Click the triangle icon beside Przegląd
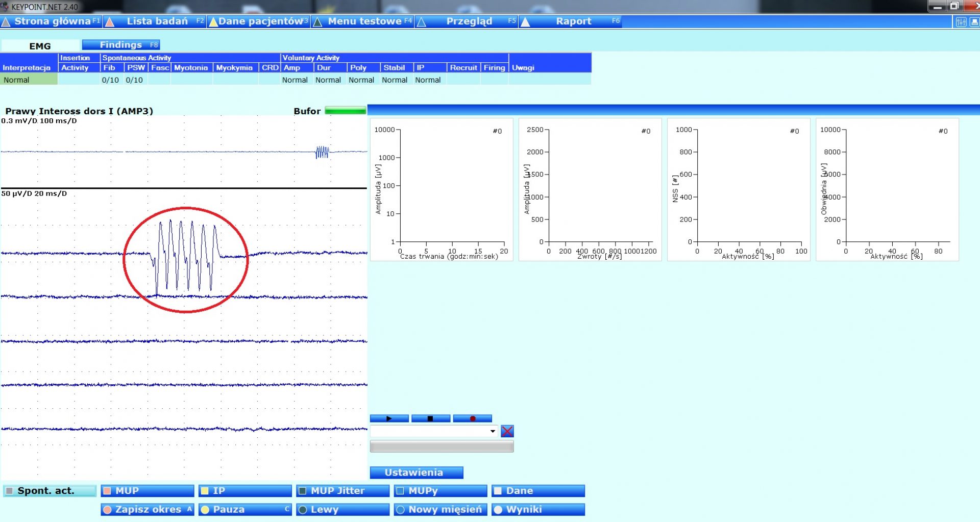 click(x=422, y=22)
